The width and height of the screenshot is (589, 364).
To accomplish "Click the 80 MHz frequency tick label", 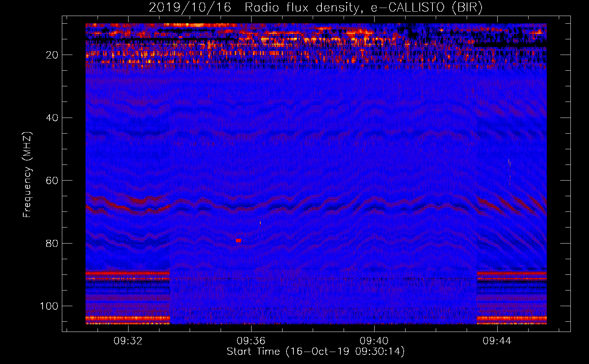I will [52, 244].
